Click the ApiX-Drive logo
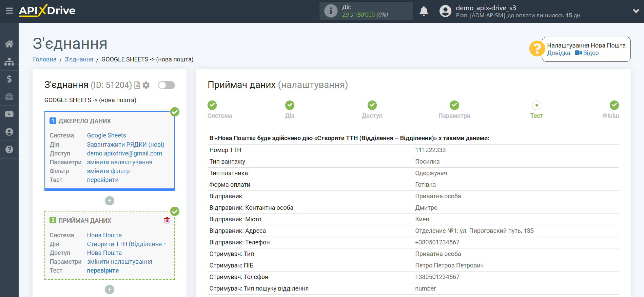644x297 pixels. click(47, 11)
